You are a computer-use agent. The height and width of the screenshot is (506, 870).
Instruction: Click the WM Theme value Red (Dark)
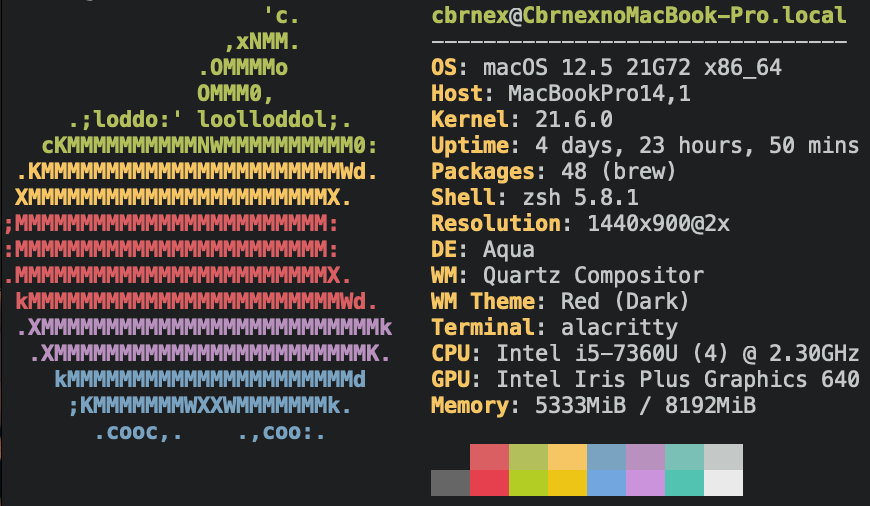pyautogui.click(x=625, y=301)
